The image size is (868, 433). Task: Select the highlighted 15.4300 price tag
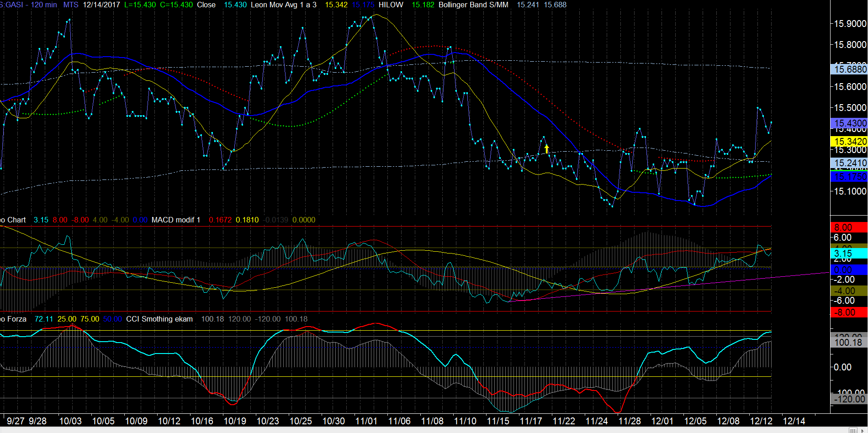pos(849,123)
